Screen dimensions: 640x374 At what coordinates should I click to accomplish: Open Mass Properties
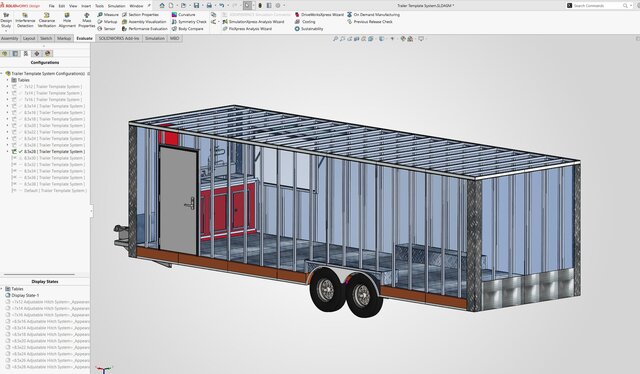87,20
